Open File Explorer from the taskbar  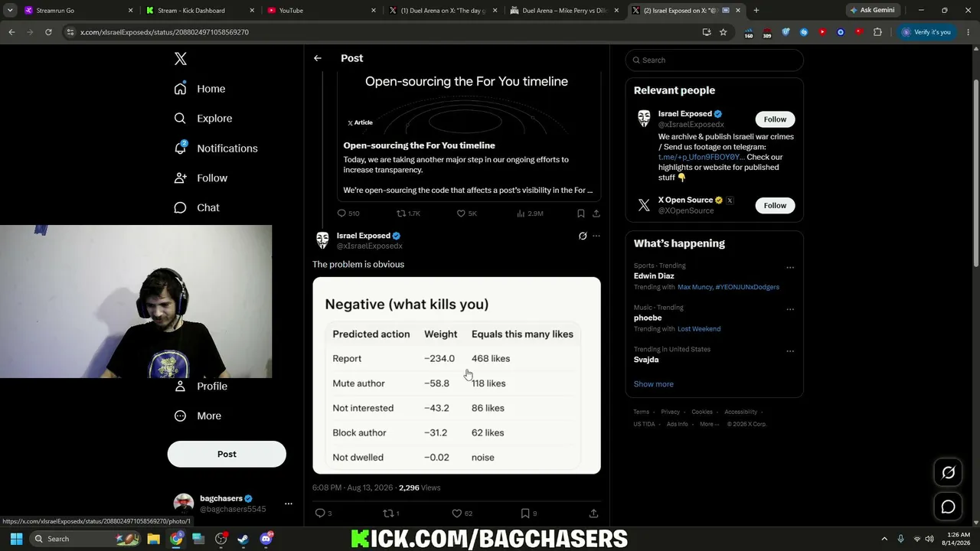tap(153, 539)
